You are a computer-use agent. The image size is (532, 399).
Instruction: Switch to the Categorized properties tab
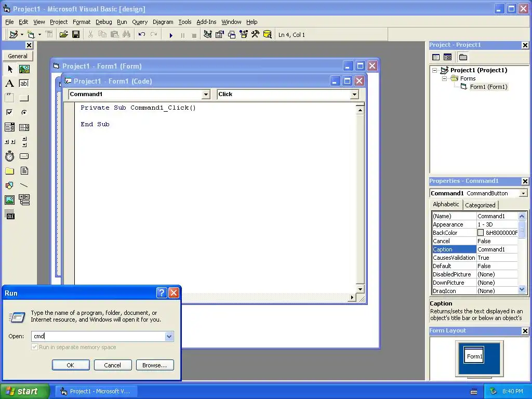[480, 205]
